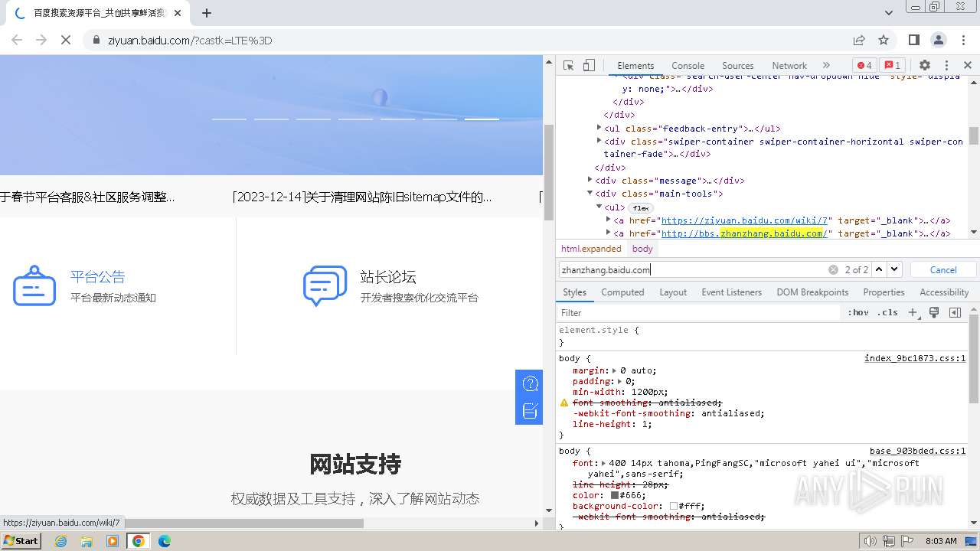980x551 pixels.
Task: Collapse the main-tools div node
Action: [590, 193]
